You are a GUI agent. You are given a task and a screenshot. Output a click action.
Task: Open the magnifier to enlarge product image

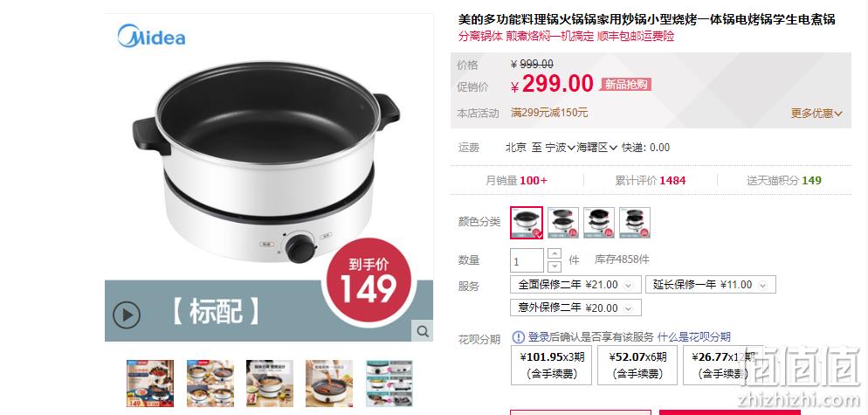click(x=423, y=331)
